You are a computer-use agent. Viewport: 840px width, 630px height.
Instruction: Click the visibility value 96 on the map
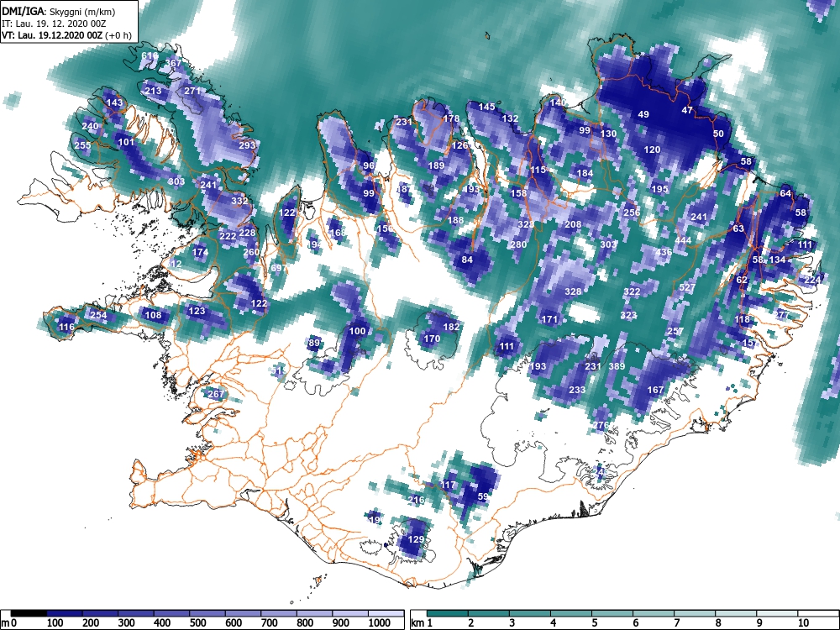pos(369,165)
